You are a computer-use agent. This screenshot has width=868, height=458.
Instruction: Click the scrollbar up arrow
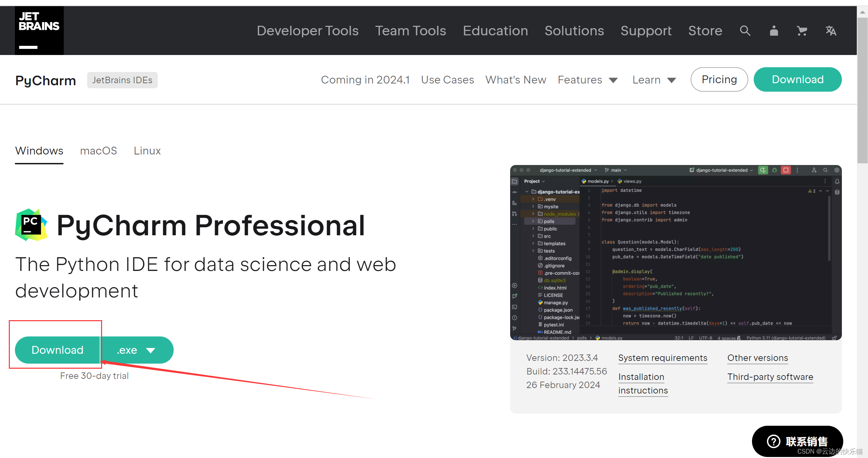[x=862, y=13]
